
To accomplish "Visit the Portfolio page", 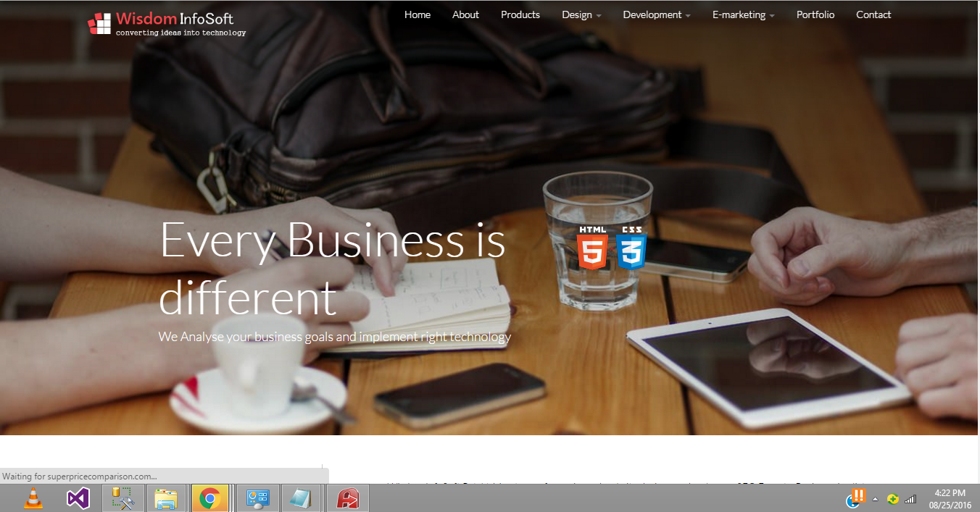I will pyautogui.click(x=815, y=14).
